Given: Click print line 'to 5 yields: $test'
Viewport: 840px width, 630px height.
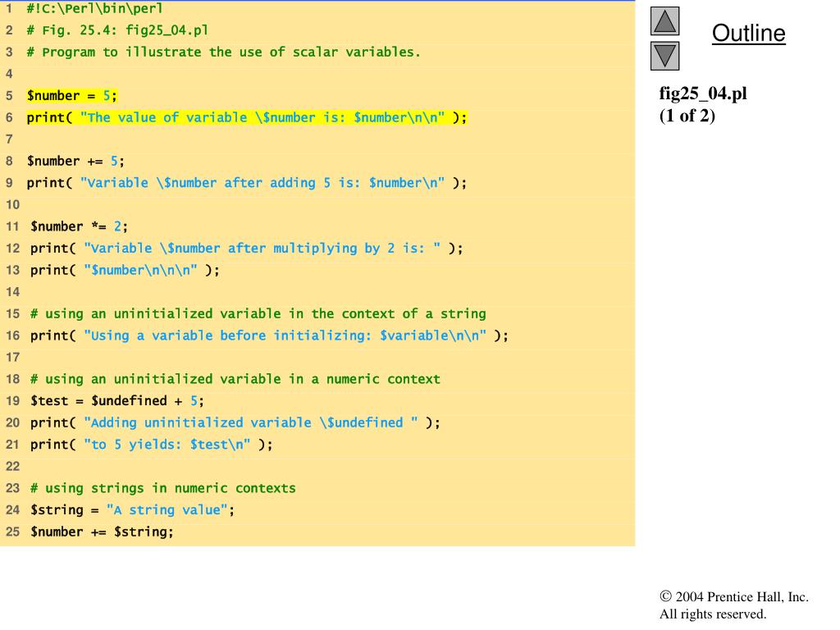Looking at the screenshot, I should 152,445.
